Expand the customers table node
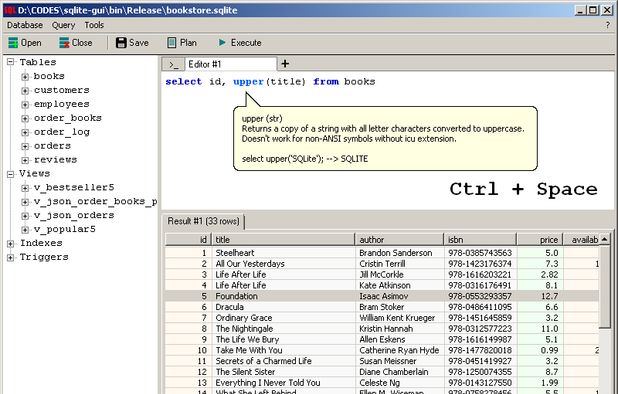 [x=25, y=91]
